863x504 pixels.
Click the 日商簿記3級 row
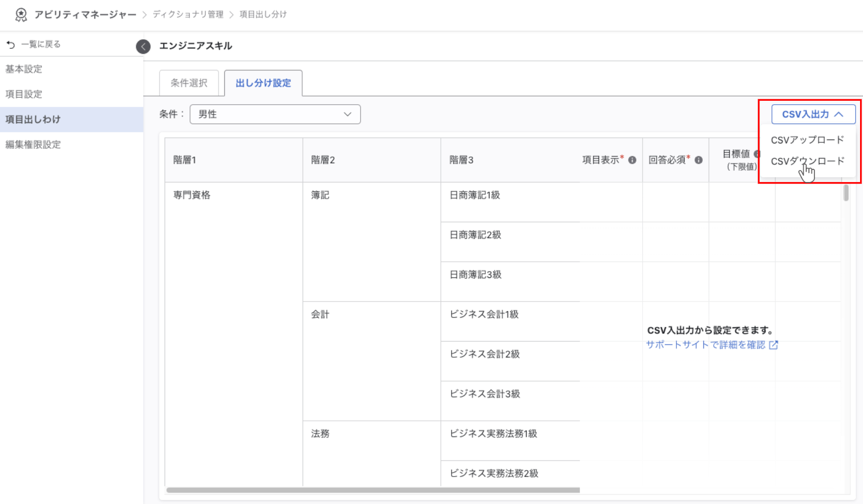click(510, 282)
